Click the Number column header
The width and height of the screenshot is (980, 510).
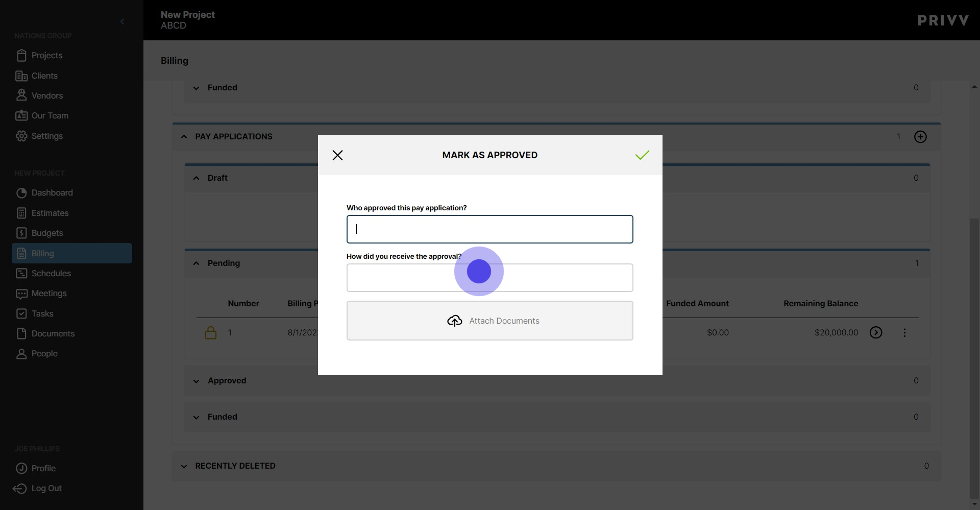(x=243, y=303)
